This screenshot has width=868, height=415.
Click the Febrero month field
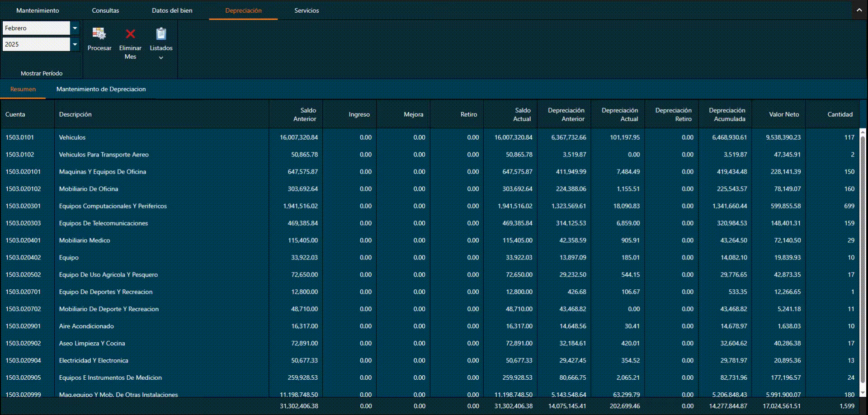click(x=36, y=28)
